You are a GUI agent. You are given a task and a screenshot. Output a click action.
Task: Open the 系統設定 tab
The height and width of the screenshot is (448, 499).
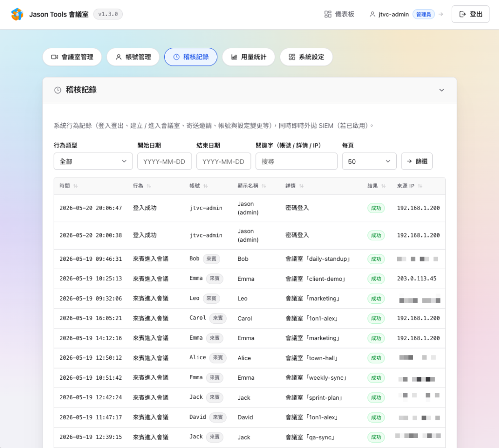coord(306,57)
